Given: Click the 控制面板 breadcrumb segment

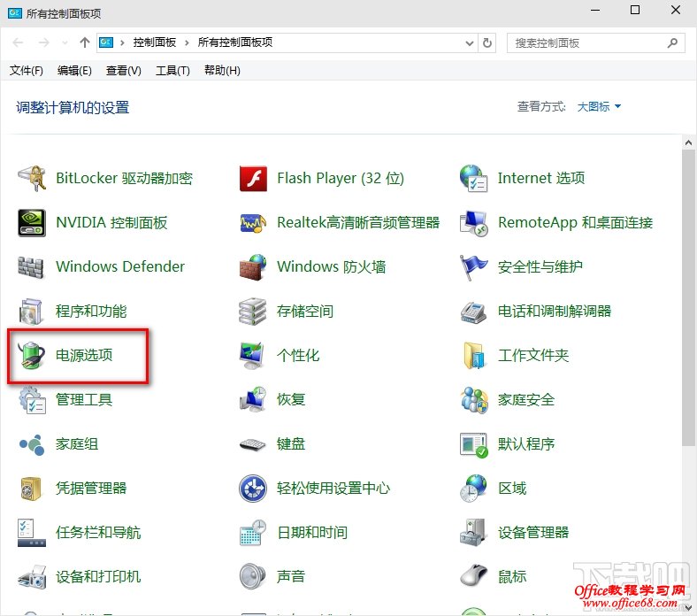Looking at the screenshot, I should [x=155, y=42].
